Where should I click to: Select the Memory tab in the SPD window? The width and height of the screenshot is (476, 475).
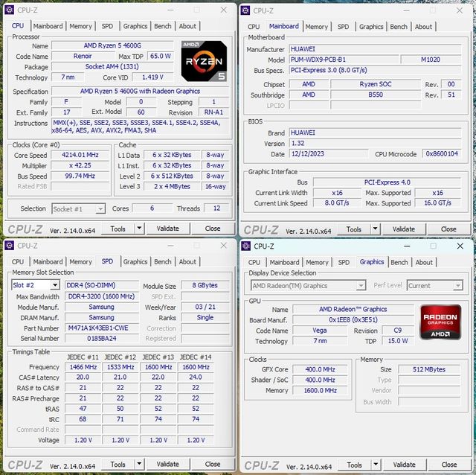(80, 262)
